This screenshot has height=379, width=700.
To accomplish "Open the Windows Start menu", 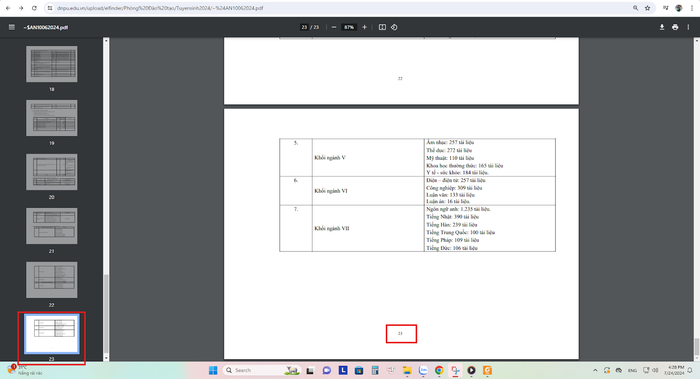I will click(213, 370).
